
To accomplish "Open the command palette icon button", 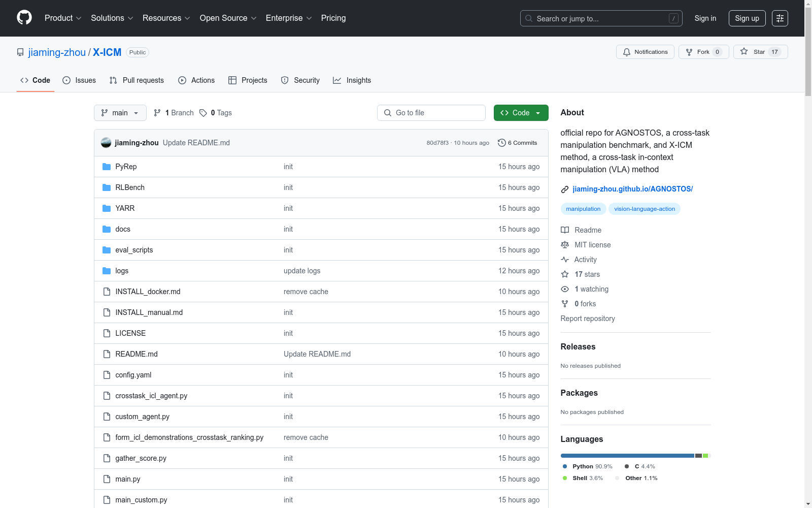I will click(780, 18).
